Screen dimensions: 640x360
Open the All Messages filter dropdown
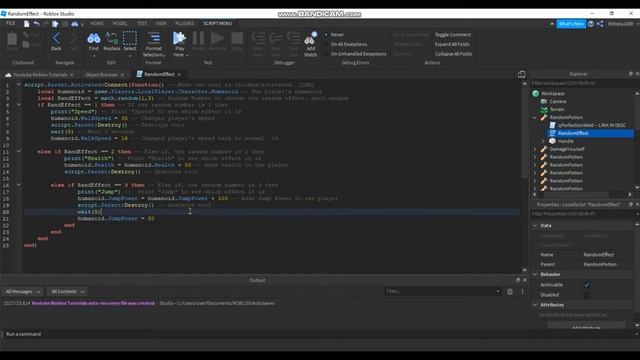(22, 291)
